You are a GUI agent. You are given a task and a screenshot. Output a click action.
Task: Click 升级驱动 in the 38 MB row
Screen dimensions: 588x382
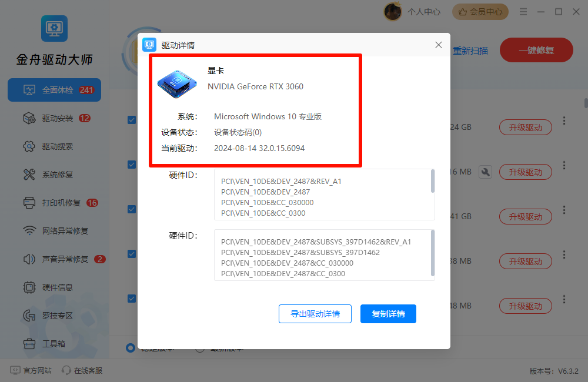pos(525,262)
